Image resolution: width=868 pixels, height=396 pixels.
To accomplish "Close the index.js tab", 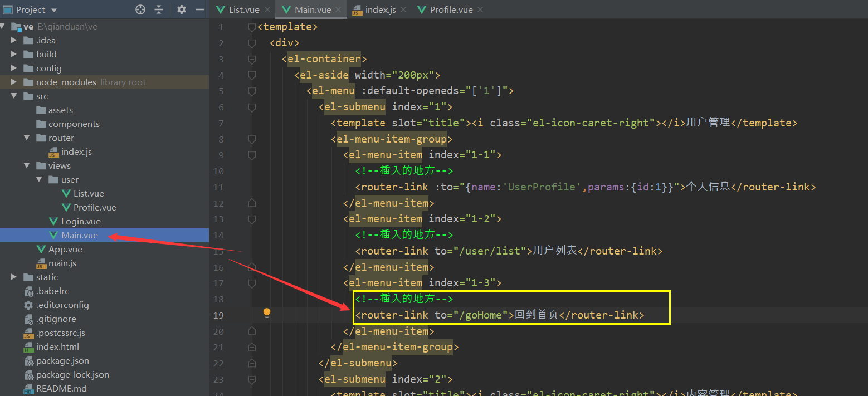I will coord(403,9).
